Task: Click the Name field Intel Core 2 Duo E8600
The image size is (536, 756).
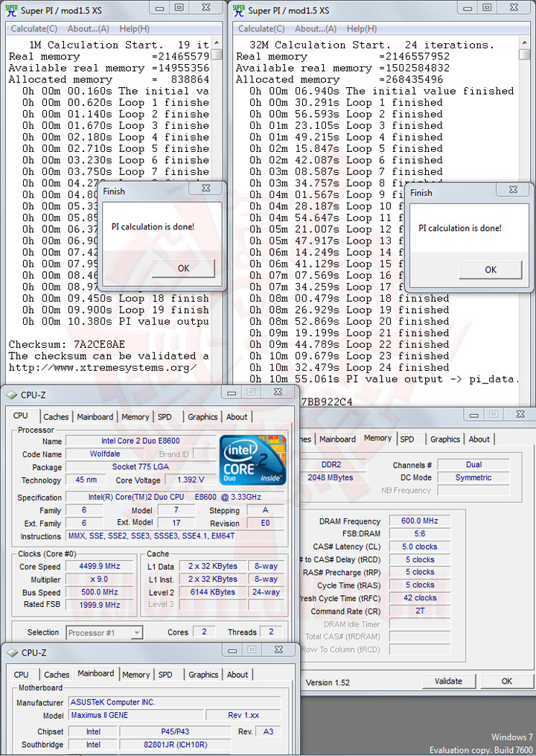Action: (140, 441)
